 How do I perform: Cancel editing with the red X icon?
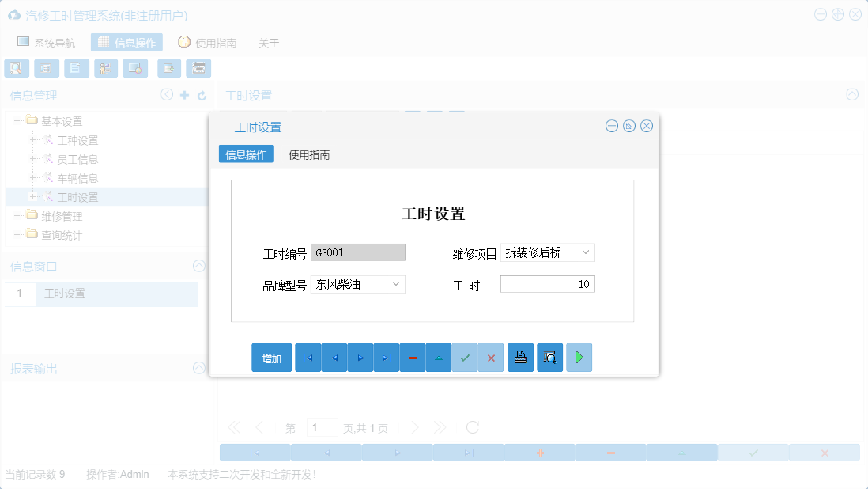click(490, 357)
